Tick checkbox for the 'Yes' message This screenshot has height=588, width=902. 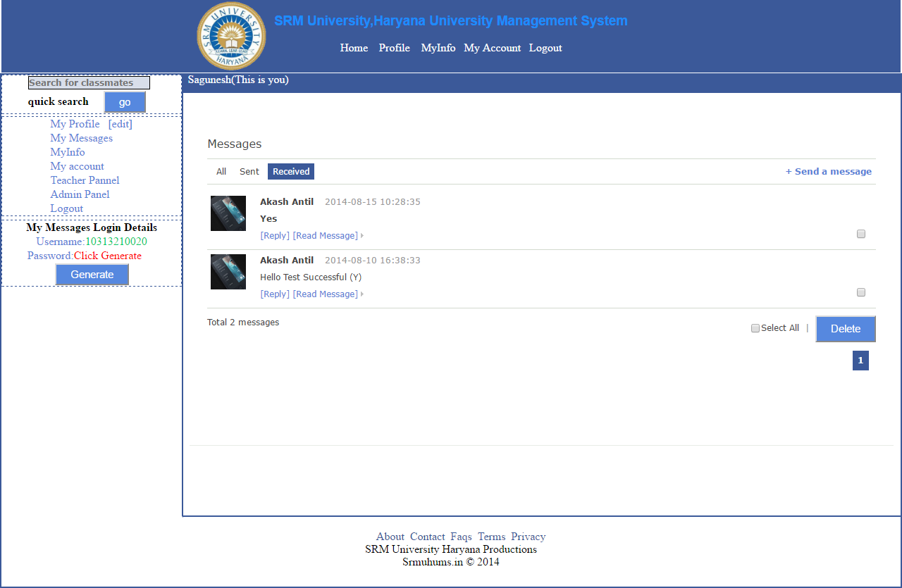[860, 234]
